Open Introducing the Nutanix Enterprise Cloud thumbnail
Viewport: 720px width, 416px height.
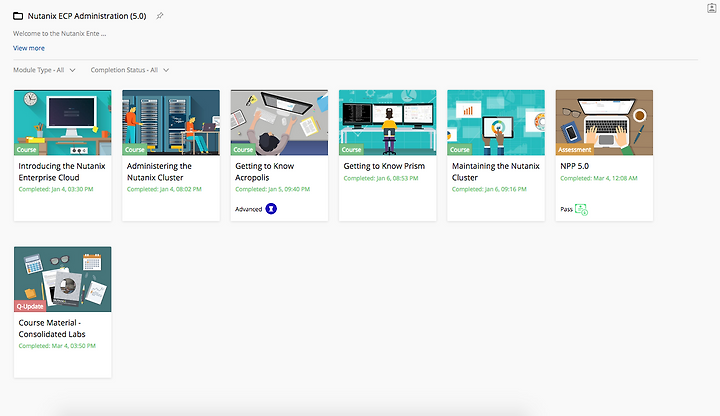pyautogui.click(x=62, y=123)
